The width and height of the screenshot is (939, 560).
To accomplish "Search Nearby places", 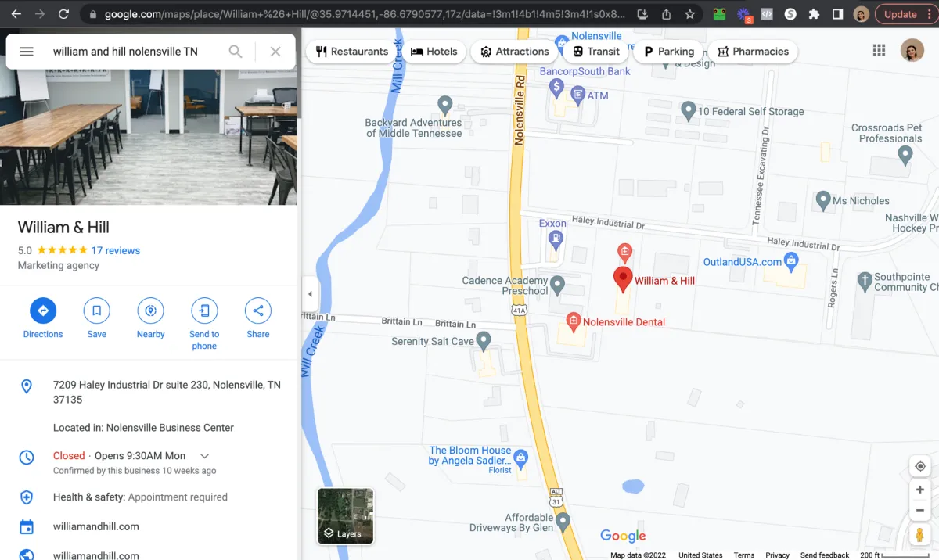I will tap(150, 319).
